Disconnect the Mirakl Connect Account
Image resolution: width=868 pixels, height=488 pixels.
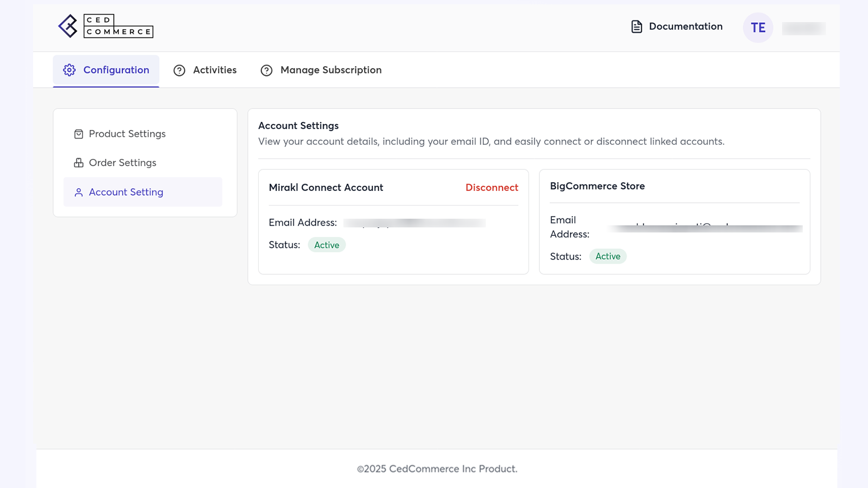[x=492, y=188]
